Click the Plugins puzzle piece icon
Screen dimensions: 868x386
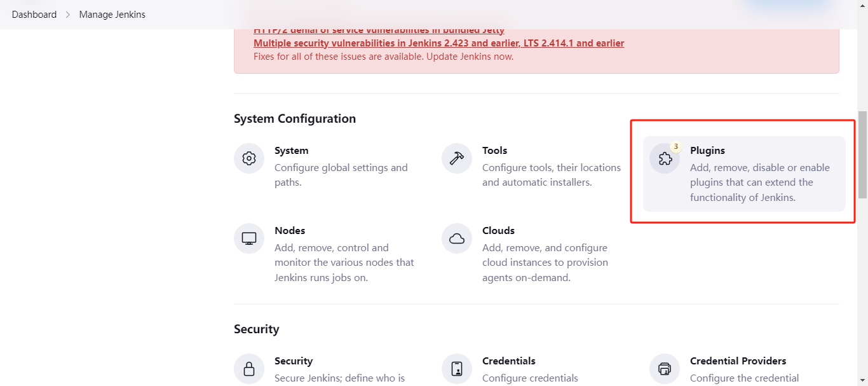tap(665, 159)
